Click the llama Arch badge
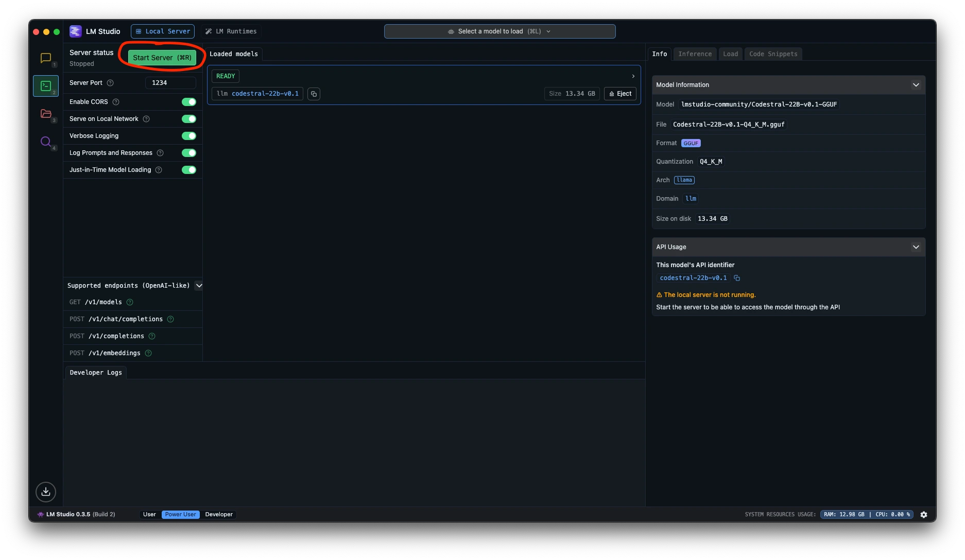 coord(684,180)
